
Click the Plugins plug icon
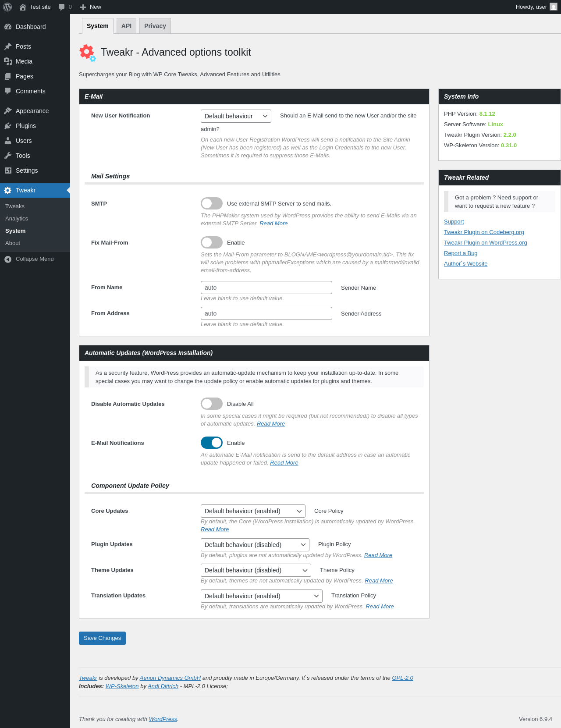pyautogui.click(x=8, y=126)
